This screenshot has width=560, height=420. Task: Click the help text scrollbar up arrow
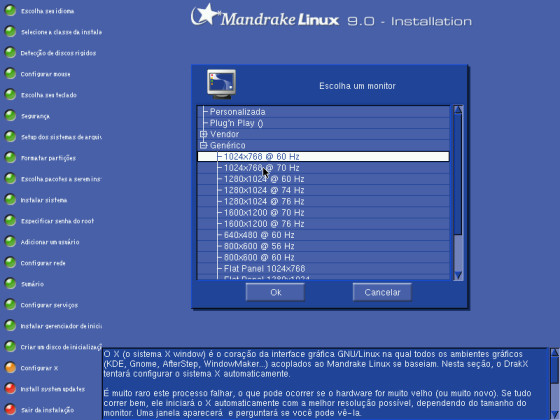[554, 352]
